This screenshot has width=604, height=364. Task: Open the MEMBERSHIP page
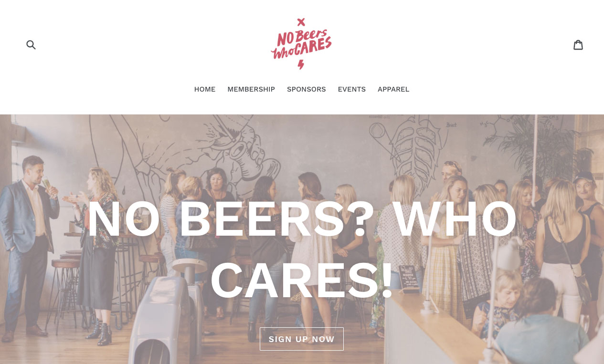[251, 89]
